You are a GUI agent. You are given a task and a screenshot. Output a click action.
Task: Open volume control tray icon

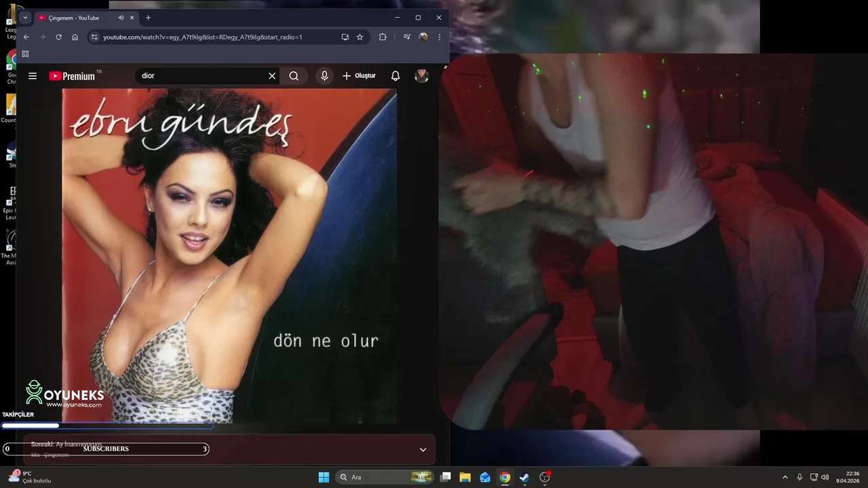coord(825,477)
